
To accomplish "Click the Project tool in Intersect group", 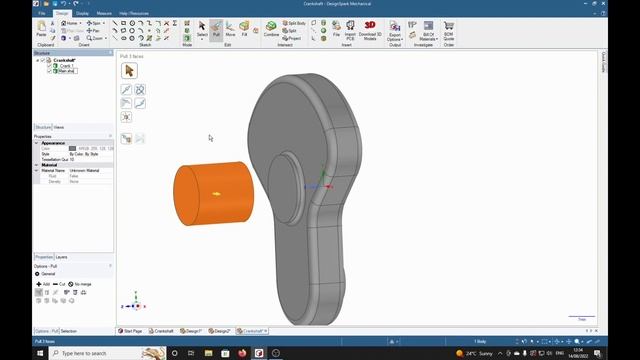I will 291,38.
